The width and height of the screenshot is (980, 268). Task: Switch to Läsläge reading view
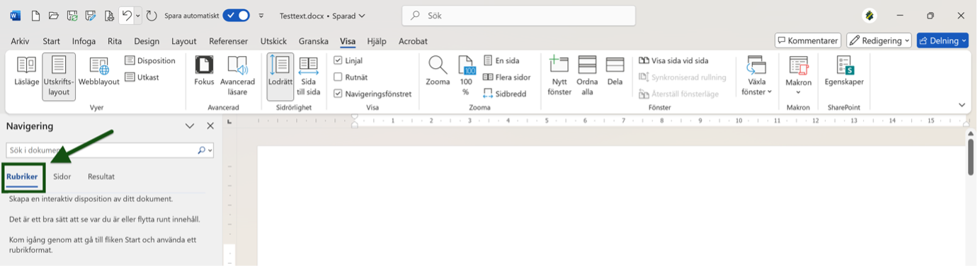coord(26,72)
